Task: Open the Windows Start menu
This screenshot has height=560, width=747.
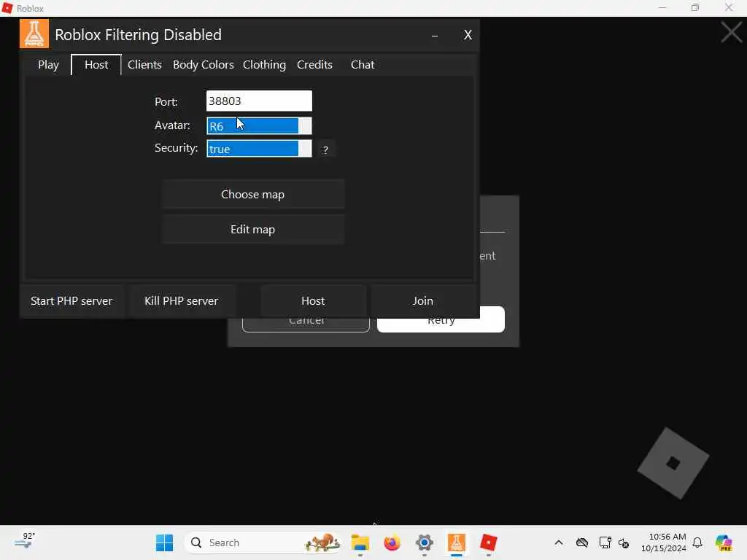Action: pos(164,542)
